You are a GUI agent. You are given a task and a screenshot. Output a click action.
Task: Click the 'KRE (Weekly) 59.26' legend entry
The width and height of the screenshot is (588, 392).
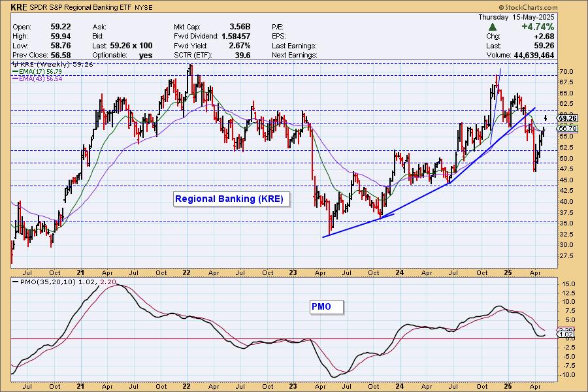pos(52,64)
